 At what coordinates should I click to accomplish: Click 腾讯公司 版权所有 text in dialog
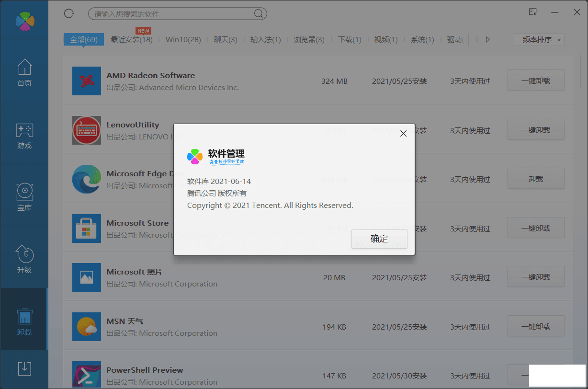[x=217, y=194]
